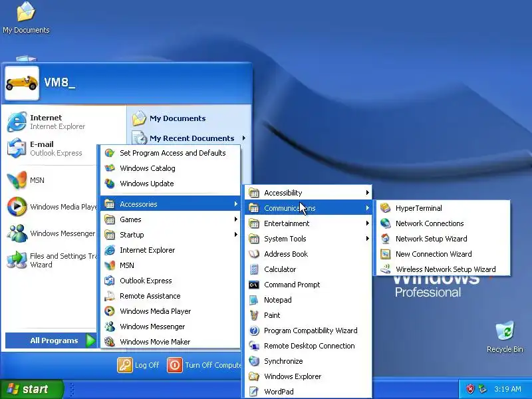The height and width of the screenshot is (399, 532).
Task: Click the green start button
Action: point(31,389)
